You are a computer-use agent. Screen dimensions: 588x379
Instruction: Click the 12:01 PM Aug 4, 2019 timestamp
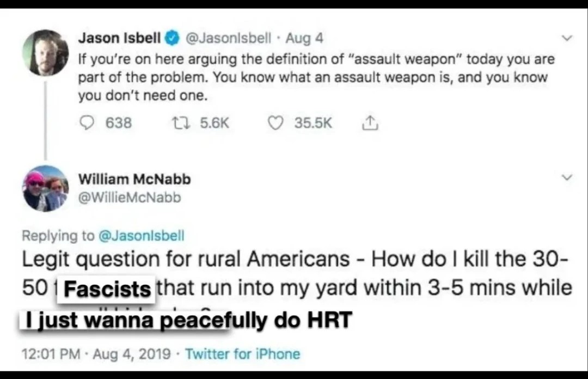click(96, 354)
